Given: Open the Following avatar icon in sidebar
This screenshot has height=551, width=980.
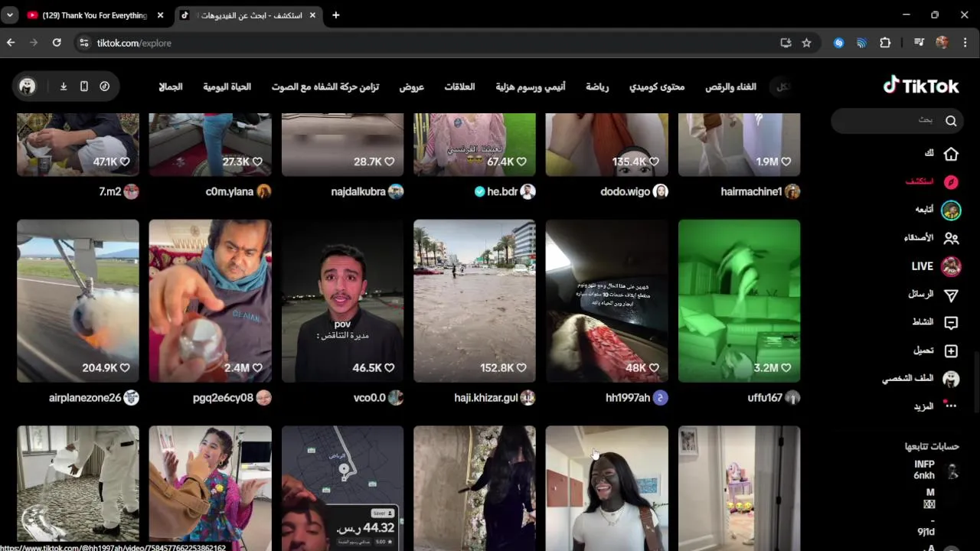Looking at the screenshot, I should tap(951, 210).
